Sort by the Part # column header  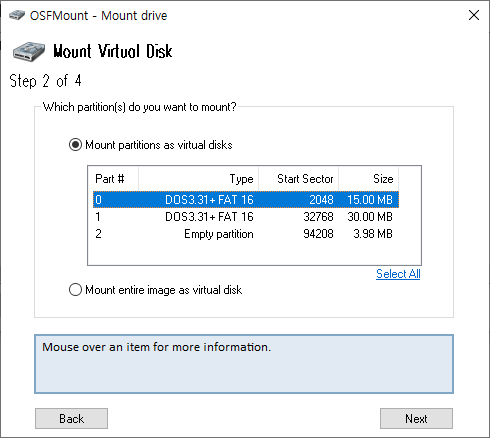point(113,179)
